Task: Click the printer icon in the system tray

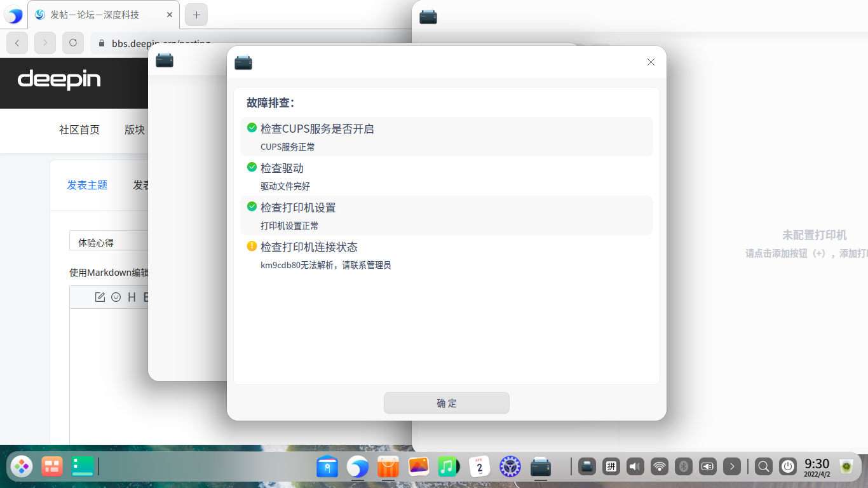Action: click(x=587, y=466)
